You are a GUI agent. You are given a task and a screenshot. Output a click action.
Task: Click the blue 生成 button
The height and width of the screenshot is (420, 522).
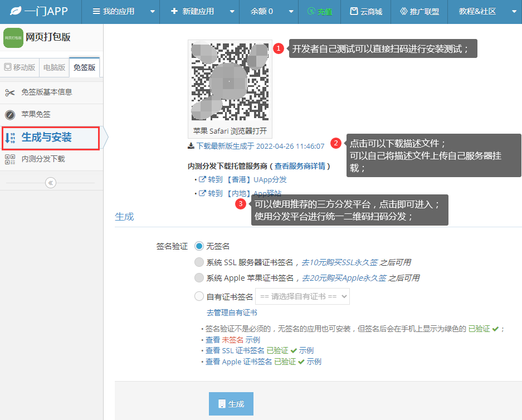(x=231, y=404)
